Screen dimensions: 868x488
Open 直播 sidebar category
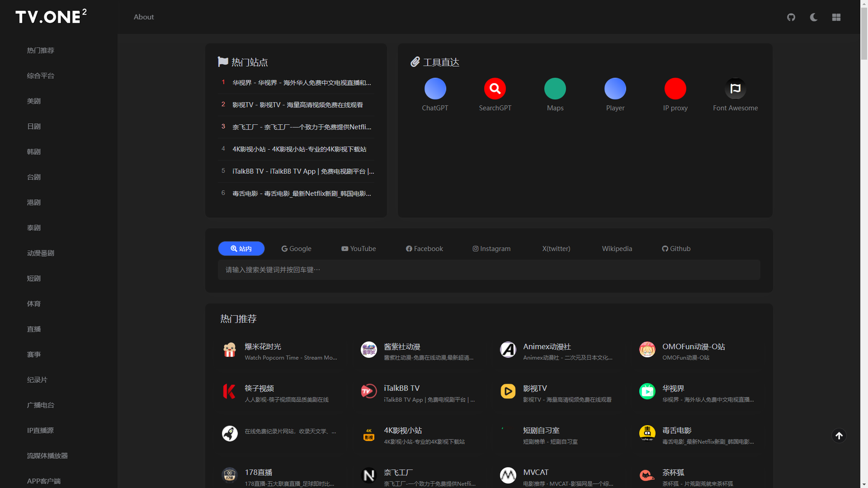coord(34,329)
